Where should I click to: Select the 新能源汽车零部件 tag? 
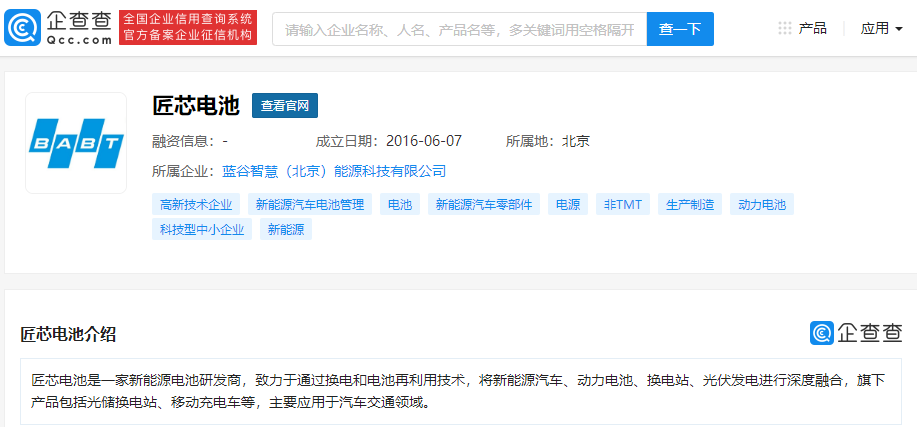pos(484,205)
